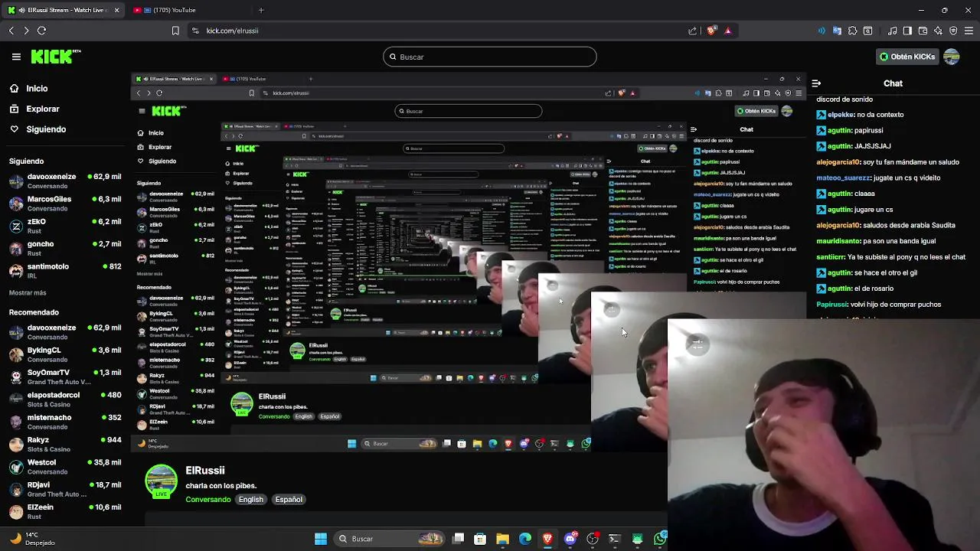Image resolution: width=980 pixels, height=551 pixels.
Task: Click the share page icon in address bar
Action: tap(693, 31)
